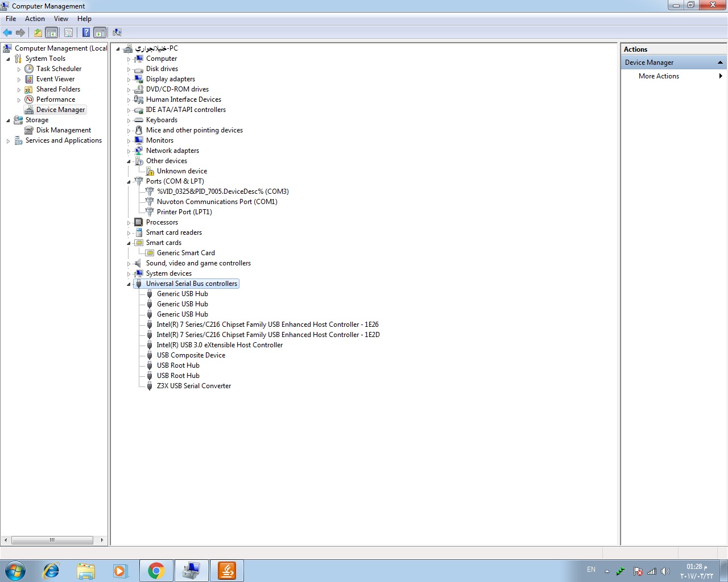Collapse Universal Serial Bus controllers category

[x=129, y=284]
